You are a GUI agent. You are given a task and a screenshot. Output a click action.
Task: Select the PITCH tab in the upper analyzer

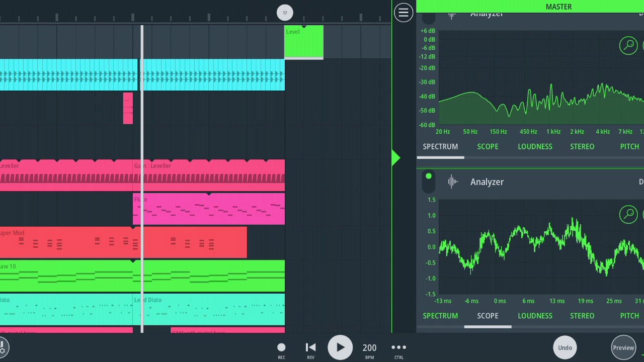coord(629,147)
